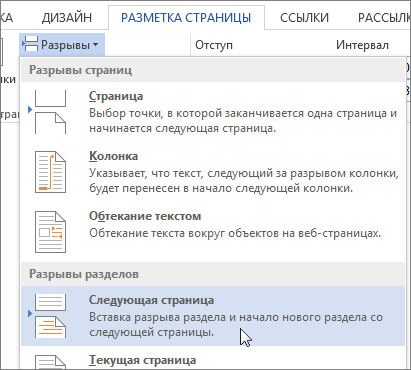Click the Интервал group label
The image size is (411, 370).
(362, 45)
